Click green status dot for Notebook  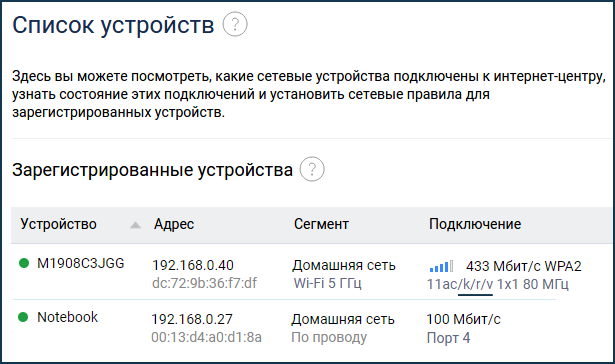click(x=23, y=317)
